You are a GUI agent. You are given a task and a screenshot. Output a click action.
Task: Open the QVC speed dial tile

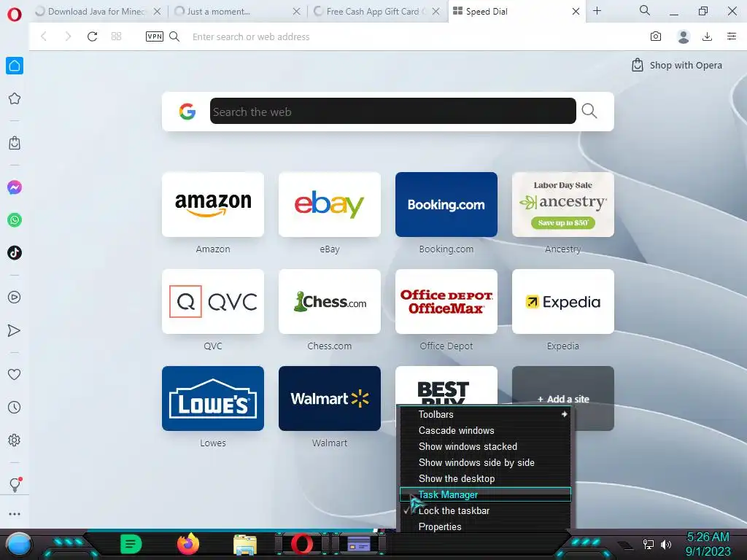click(x=213, y=301)
